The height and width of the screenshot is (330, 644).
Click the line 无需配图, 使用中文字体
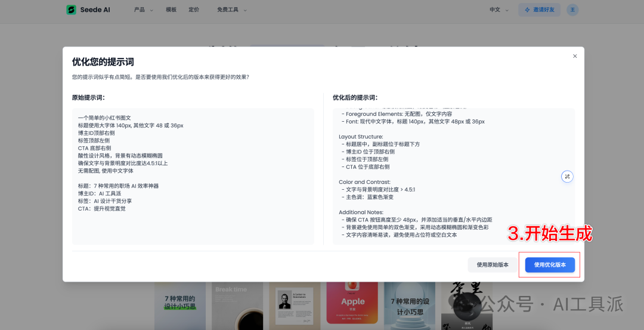point(106,171)
